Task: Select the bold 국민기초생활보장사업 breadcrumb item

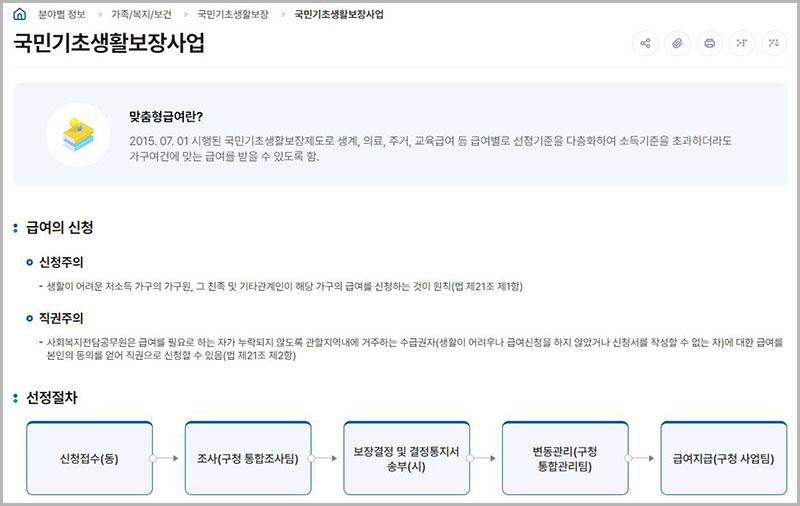Action: pyautogui.click(x=338, y=15)
